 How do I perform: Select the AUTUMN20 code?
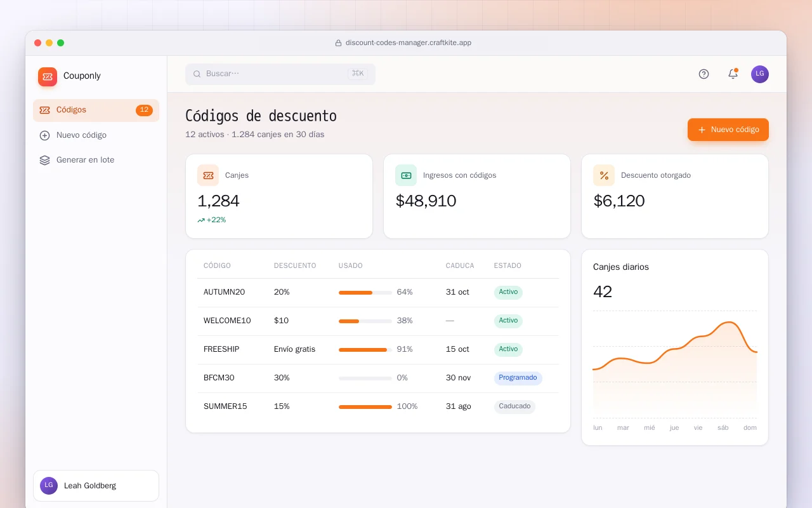coord(224,292)
